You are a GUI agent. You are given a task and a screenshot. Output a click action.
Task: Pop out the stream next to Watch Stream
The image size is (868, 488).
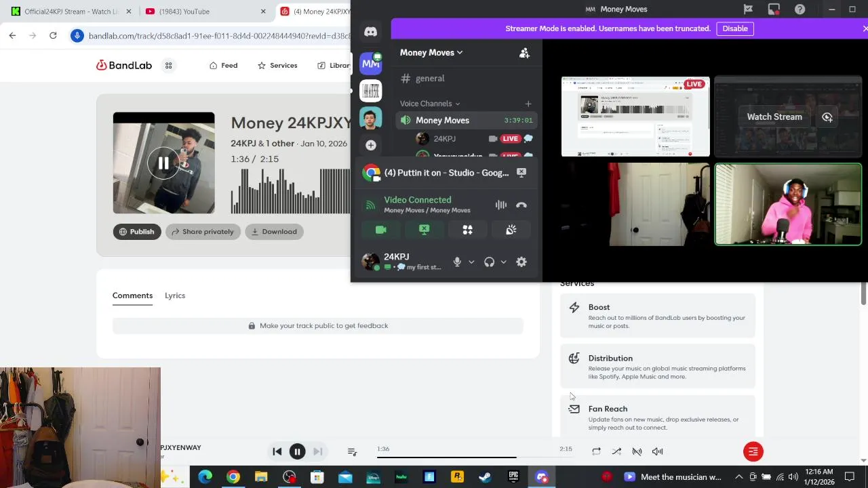click(x=827, y=117)
